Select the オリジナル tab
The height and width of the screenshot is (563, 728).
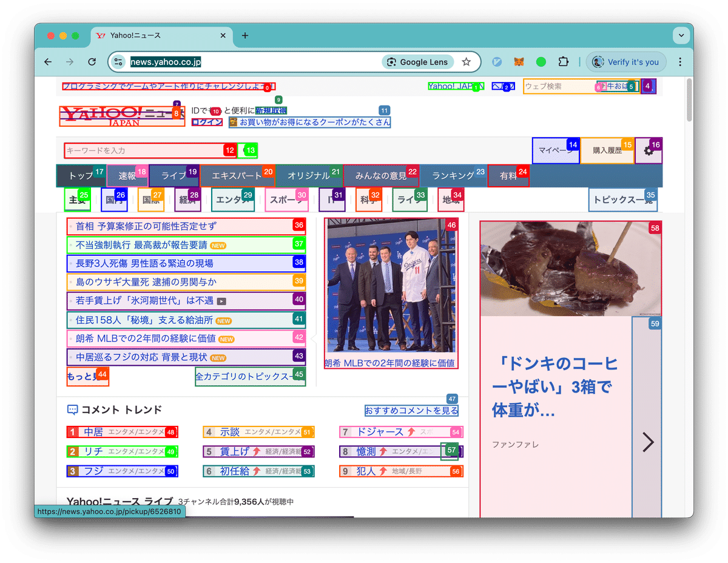click(x=309, y=176)
